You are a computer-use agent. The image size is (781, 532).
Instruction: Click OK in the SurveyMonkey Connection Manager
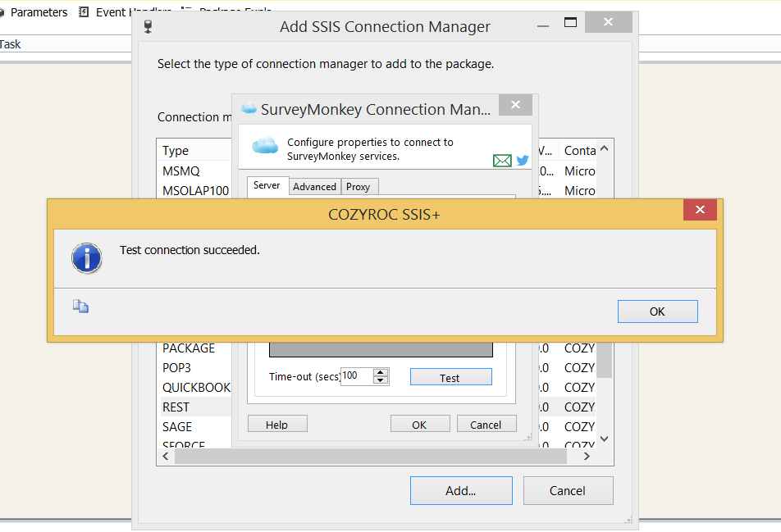[420, 424]
